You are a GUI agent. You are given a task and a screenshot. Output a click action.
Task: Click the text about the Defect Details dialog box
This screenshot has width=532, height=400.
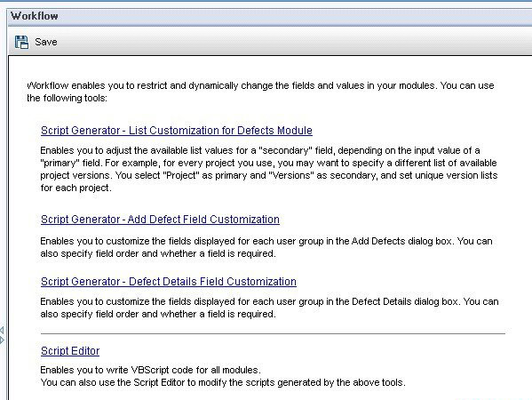tap(269, 308)
